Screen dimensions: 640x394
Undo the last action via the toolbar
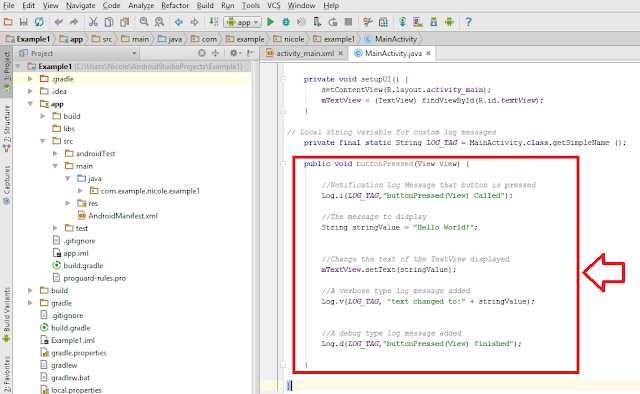58,22
